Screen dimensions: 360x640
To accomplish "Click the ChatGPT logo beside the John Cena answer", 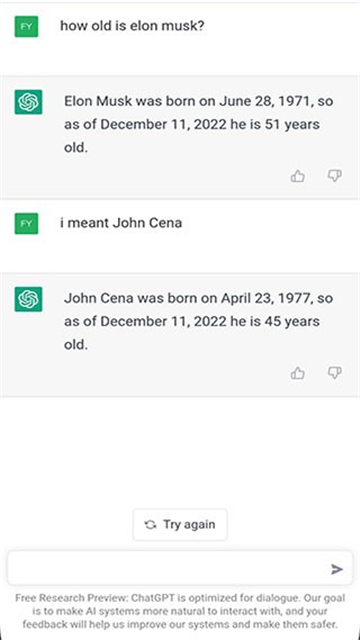I will point(28,299).
